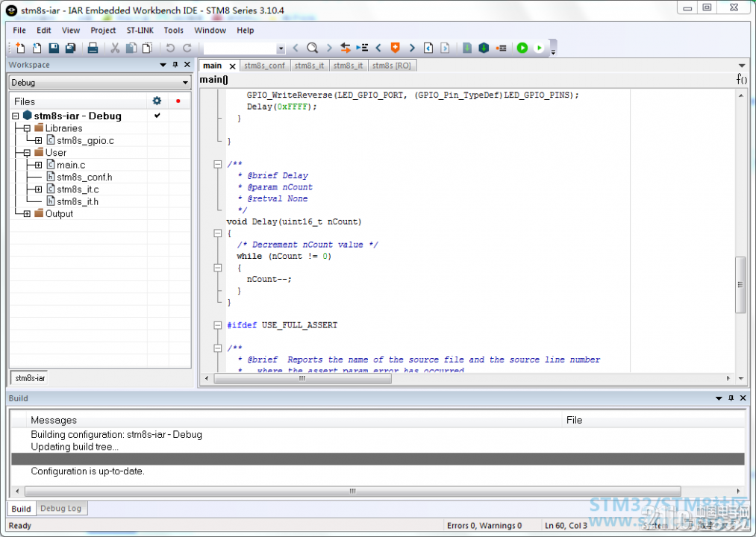Toggle a breakpoint on the current line

pyautogui.click(x=501, y=48)
